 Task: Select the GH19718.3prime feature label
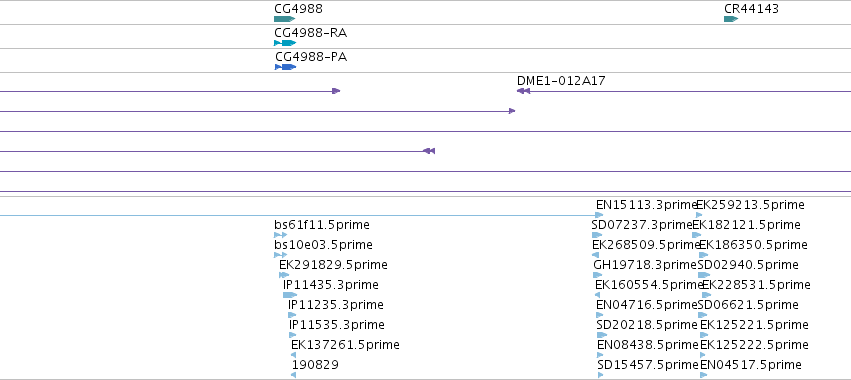(645, 265)
